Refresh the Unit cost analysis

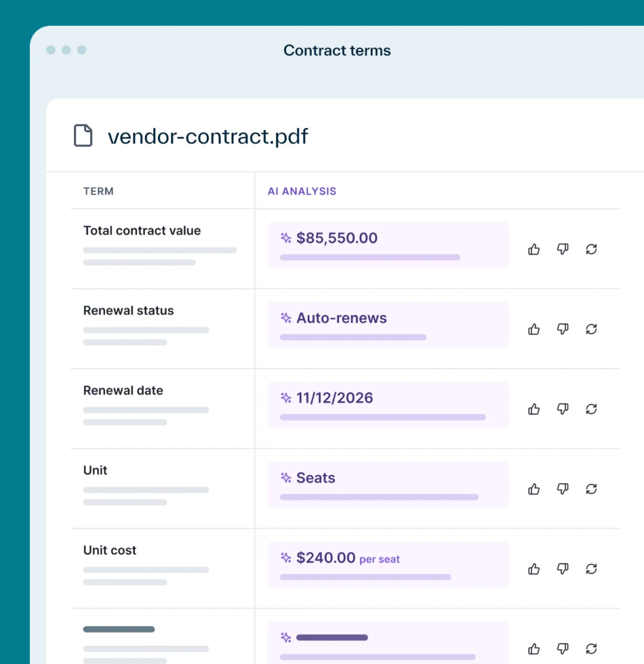(591, 569)
